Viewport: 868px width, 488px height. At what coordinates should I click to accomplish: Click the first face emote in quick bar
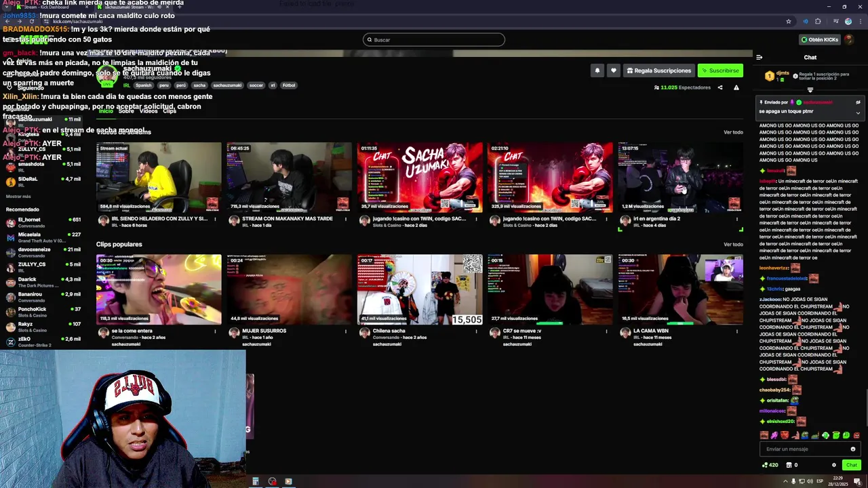(x=764, y=435)
